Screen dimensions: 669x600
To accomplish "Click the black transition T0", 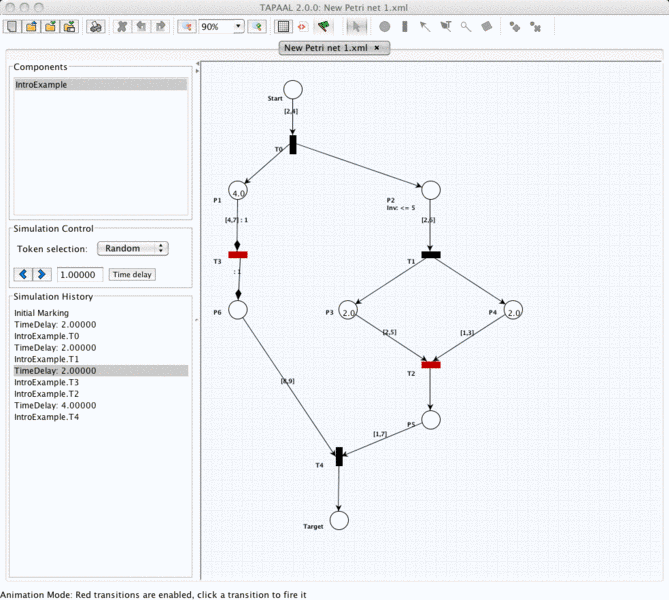I will click(x=293, y=145).
